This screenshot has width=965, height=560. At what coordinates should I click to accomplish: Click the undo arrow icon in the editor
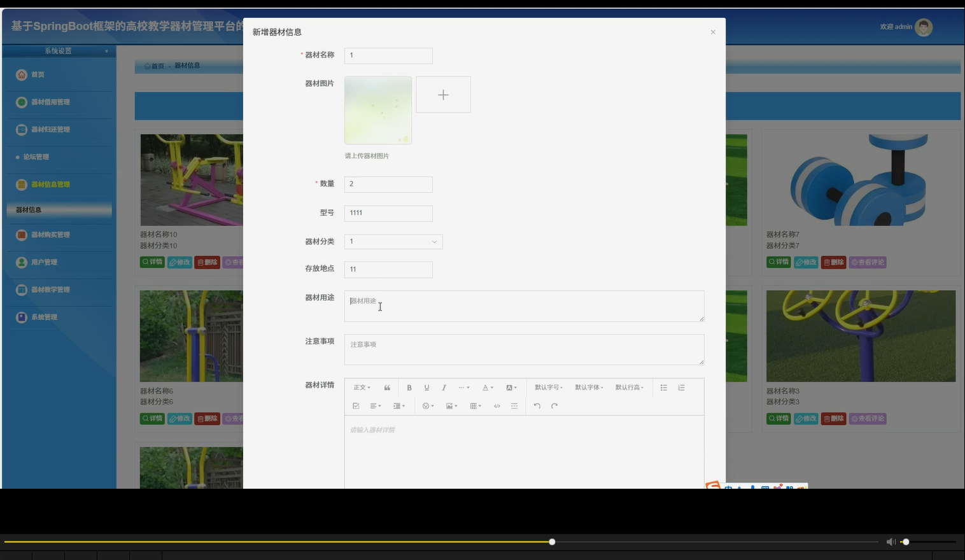pyautogui.click(x=537, y=405)
